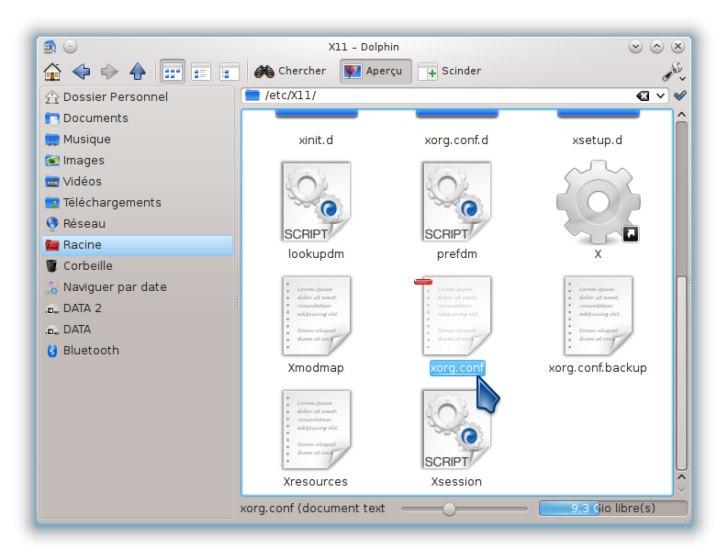
Task: Go up one folder level
Action: coord(138,71)
